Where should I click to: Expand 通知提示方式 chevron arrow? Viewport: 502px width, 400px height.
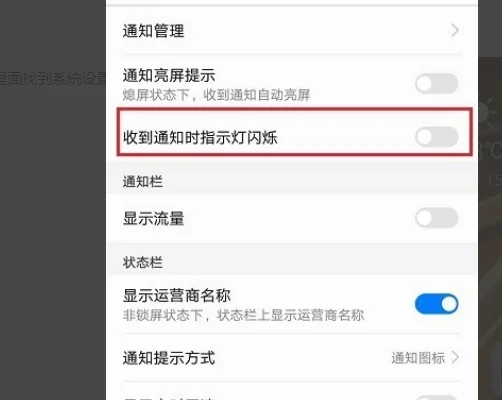455,358
